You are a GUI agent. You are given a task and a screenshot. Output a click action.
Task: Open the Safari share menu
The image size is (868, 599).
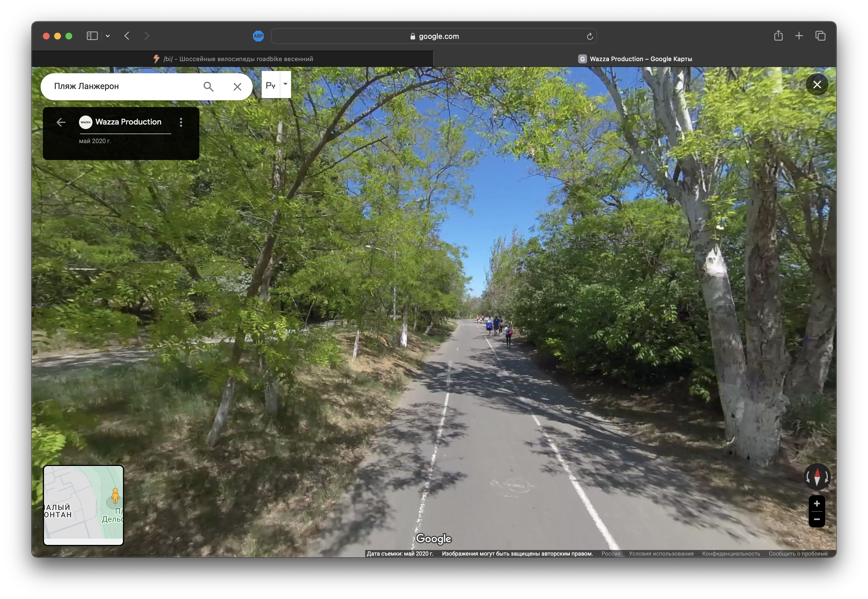point(778,36)
